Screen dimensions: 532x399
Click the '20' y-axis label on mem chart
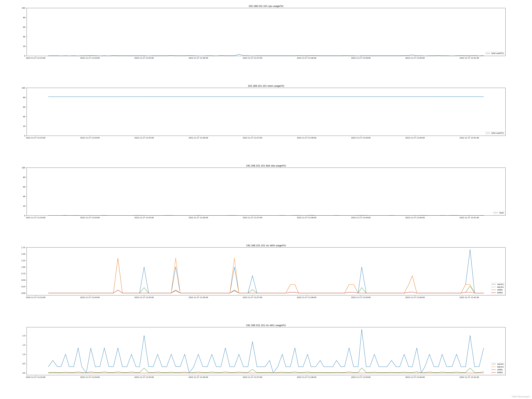tap(24, 126)
